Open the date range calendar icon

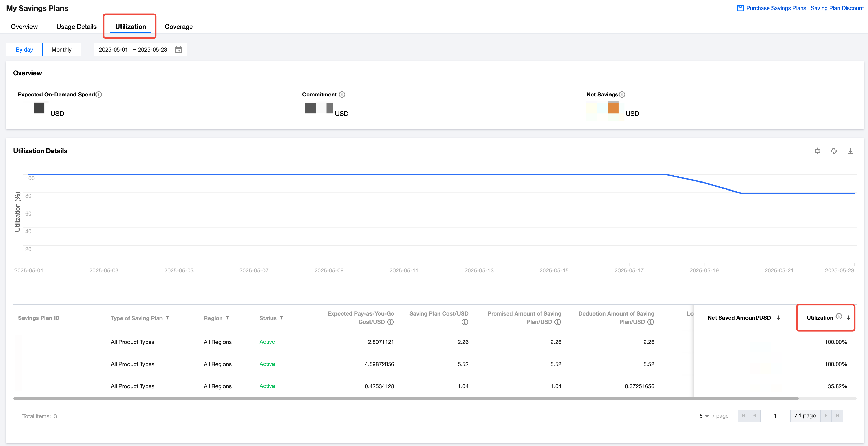click(x=178, y=50)
